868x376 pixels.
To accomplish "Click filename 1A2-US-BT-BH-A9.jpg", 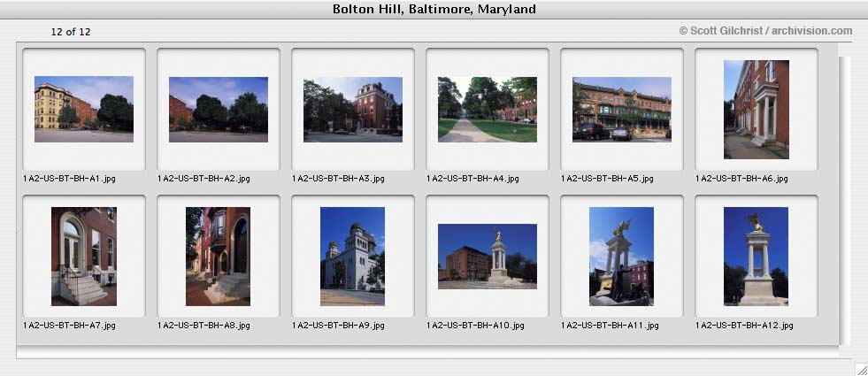I will 338,326.
